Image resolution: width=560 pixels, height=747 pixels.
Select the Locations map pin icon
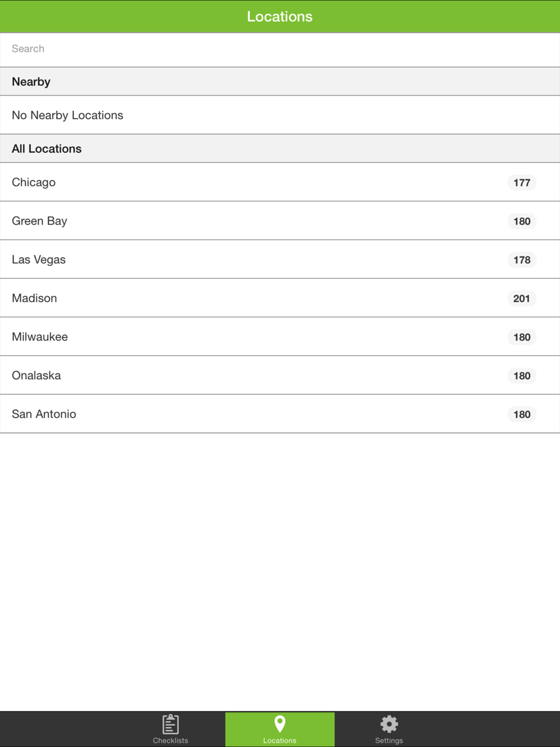(280, 724)
